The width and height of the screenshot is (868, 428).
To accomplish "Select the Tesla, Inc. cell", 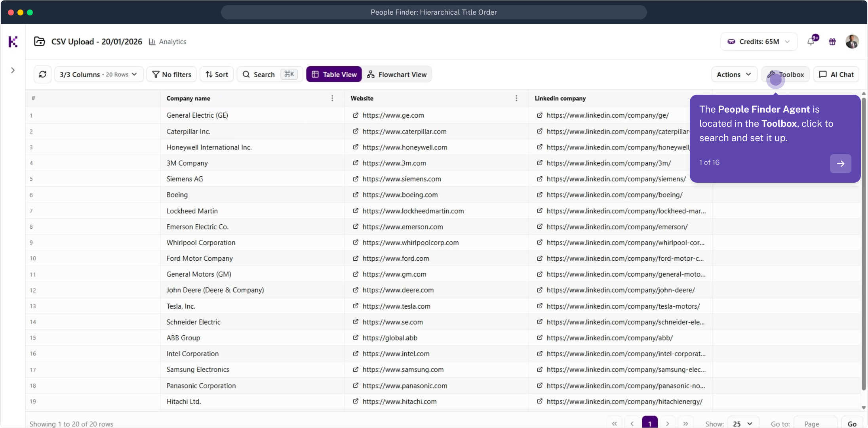I will 252,306.
